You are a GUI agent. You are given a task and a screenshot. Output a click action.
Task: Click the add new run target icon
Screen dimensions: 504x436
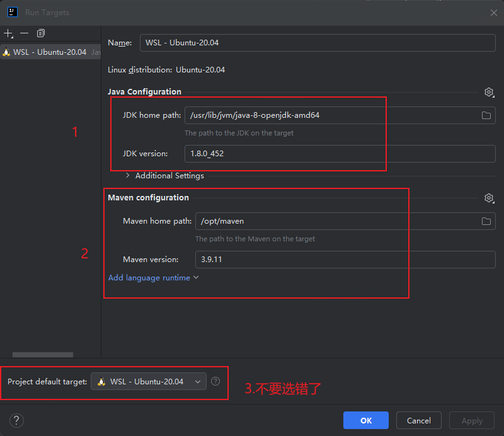[8, 33]
